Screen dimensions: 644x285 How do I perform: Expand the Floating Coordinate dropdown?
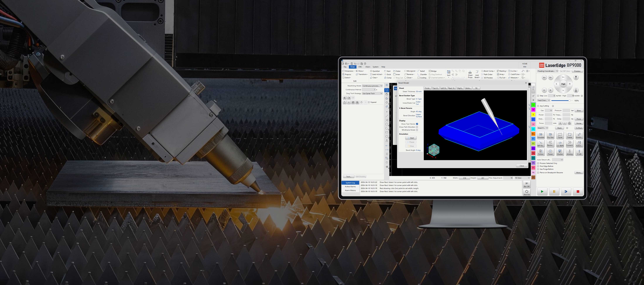pyautogui.click(x=548, y=71)
